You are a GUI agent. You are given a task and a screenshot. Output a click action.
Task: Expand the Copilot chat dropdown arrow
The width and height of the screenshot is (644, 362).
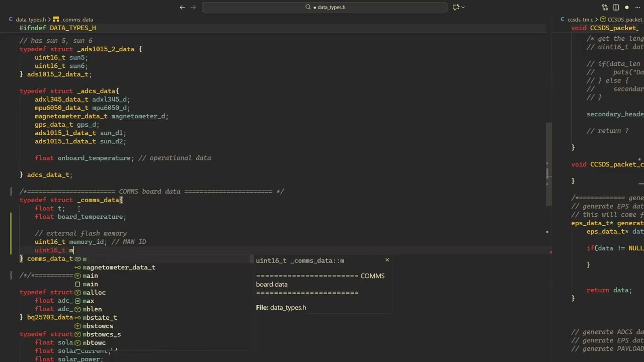463,7
